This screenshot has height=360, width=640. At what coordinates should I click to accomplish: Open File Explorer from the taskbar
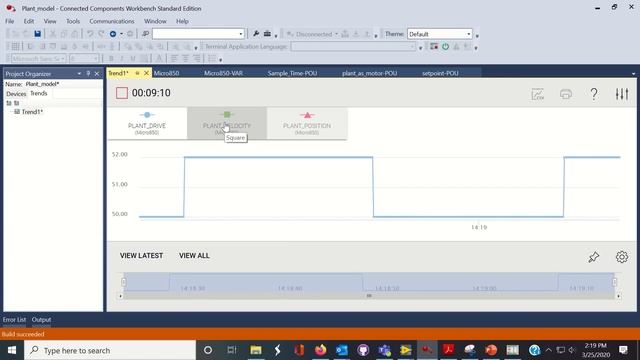(256, 350)
